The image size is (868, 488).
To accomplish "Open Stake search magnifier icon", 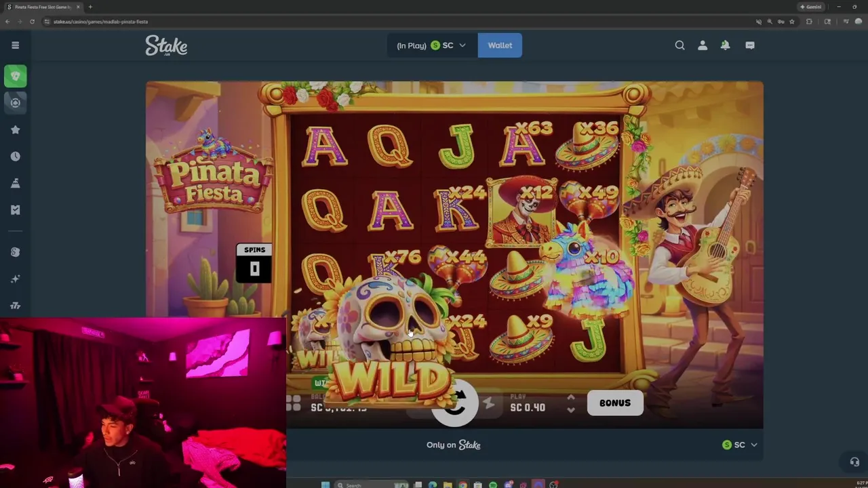I will point(679,45).
